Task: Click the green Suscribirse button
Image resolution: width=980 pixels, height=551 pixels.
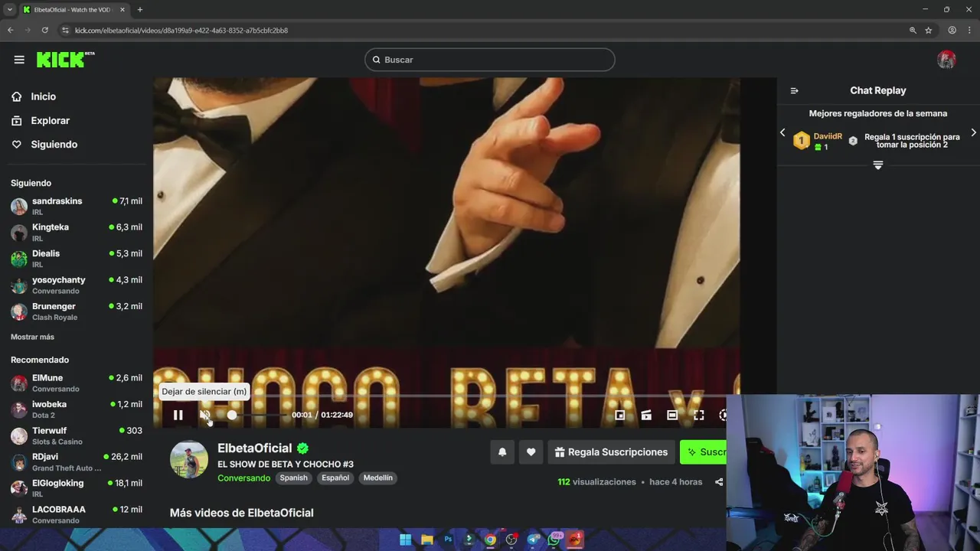Action: [704, 452]
